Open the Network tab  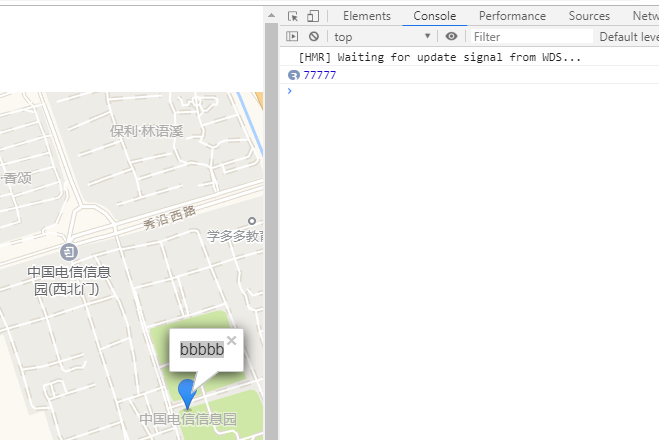click(x=646, y=16)
